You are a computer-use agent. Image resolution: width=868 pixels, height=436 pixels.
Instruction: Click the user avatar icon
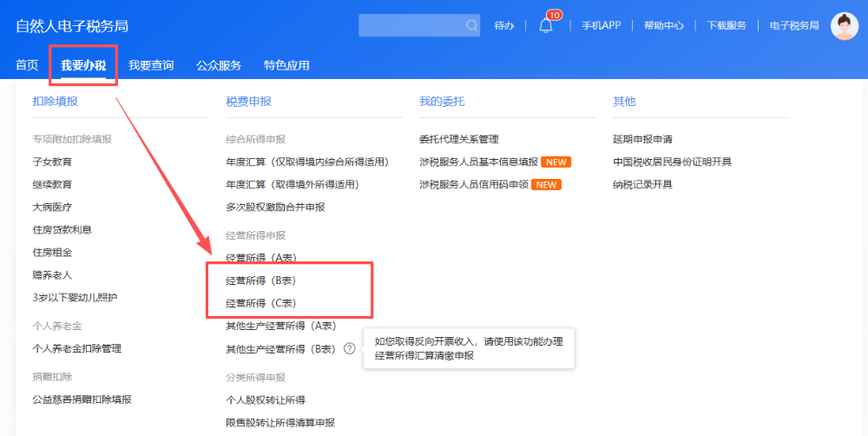(x=844, y=25)
